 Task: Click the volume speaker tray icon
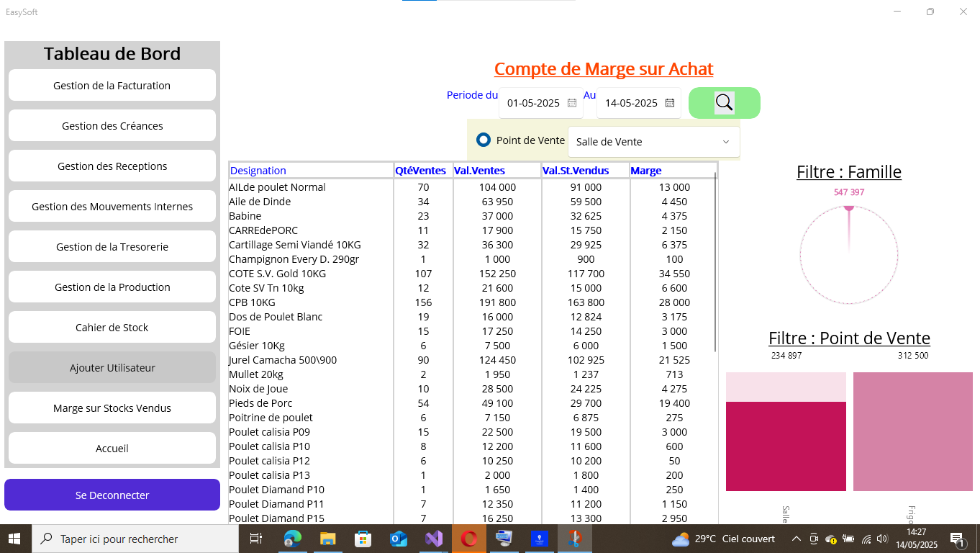coord(882,539)
